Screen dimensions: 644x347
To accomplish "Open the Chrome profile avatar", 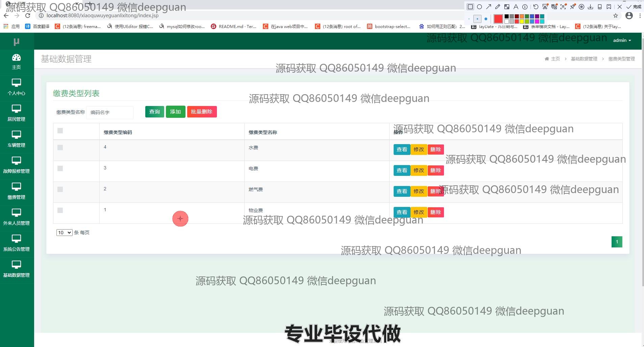I will pos(629,16).
